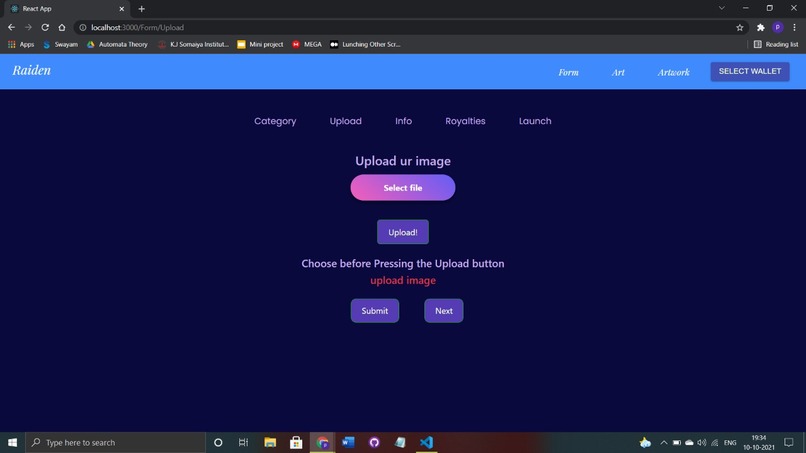Open the Automata Theory bookmark
This screenshot has width=806, height=453.
[x=118, y=44]
